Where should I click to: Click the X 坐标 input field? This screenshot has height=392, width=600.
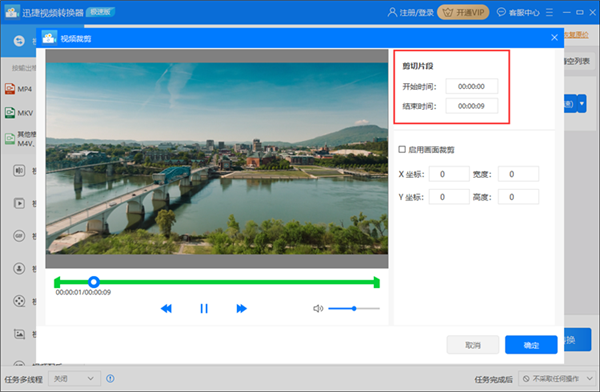tap(449, 174)
